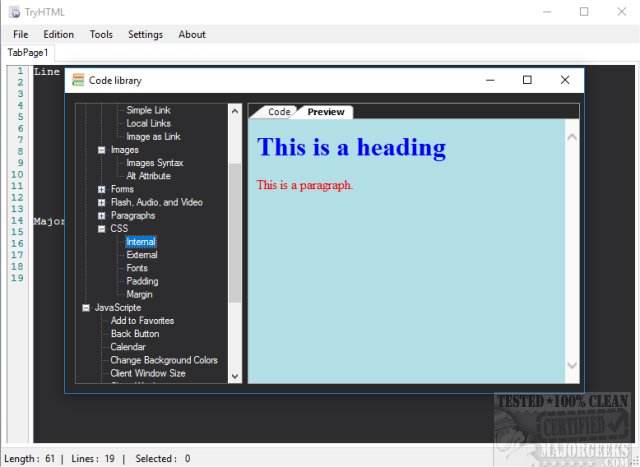Click the preview pane scroll down arrow

pos(572,365)
